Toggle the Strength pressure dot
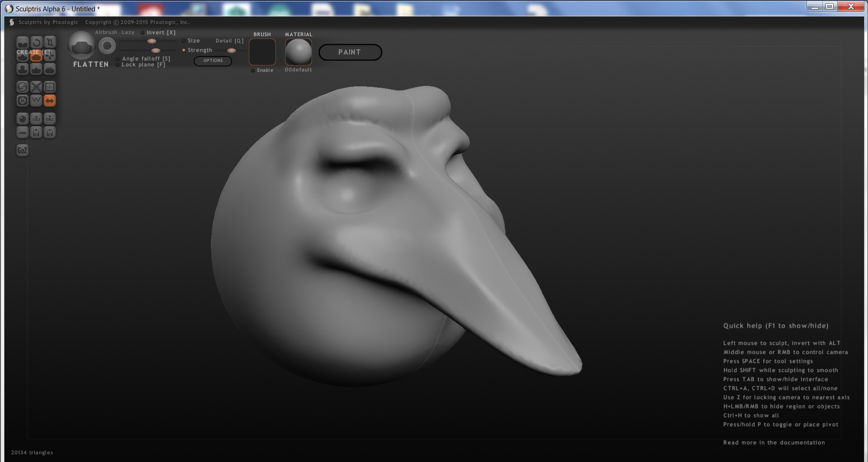 (184, 50)
